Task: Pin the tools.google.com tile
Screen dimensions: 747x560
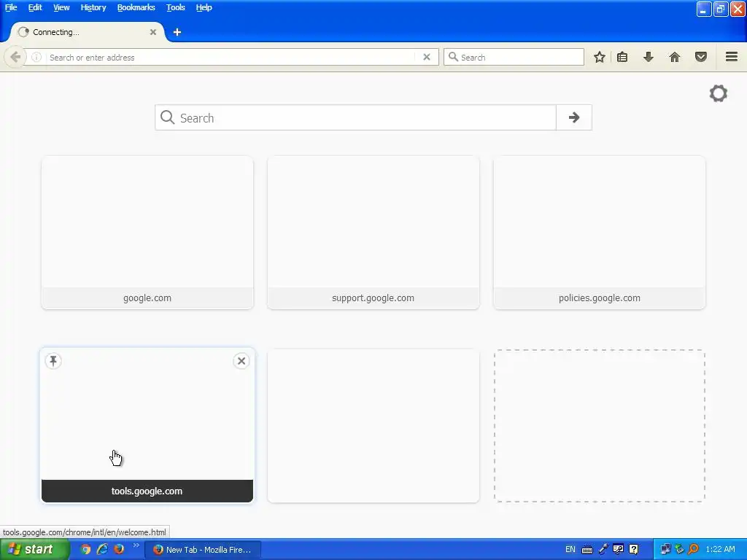Action: coord(53,361)
